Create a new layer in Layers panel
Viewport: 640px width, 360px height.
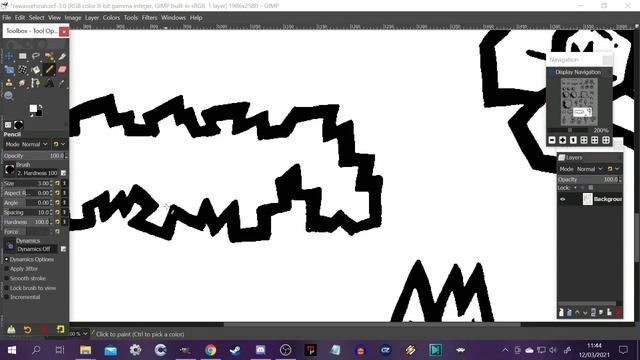pos(561,312)
